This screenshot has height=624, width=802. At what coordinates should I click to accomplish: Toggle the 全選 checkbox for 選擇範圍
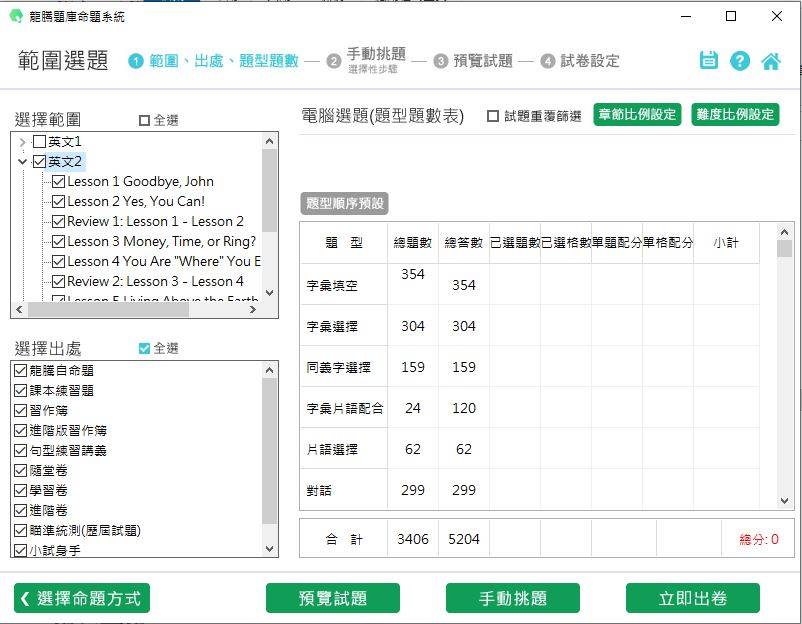click(144, 120)
